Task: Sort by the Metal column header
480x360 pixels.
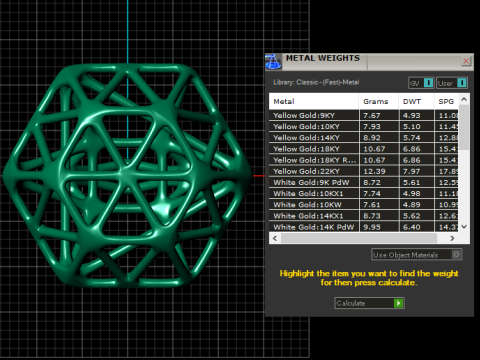Action: point(314,101)
